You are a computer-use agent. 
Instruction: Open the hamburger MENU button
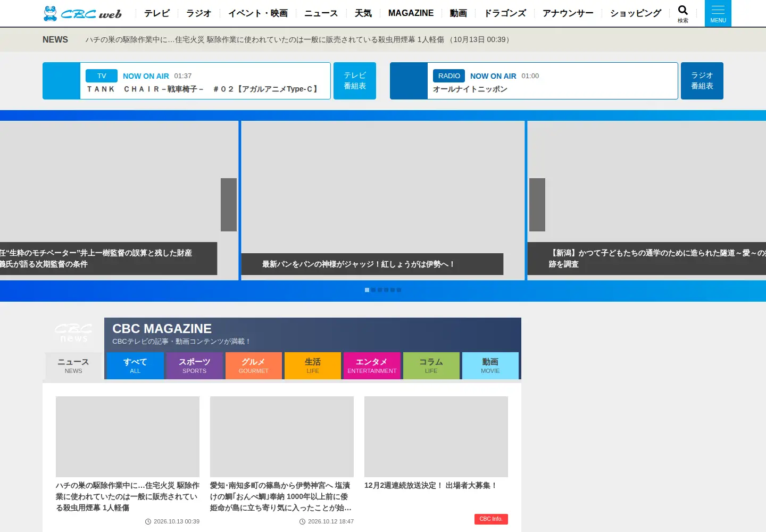718,13
